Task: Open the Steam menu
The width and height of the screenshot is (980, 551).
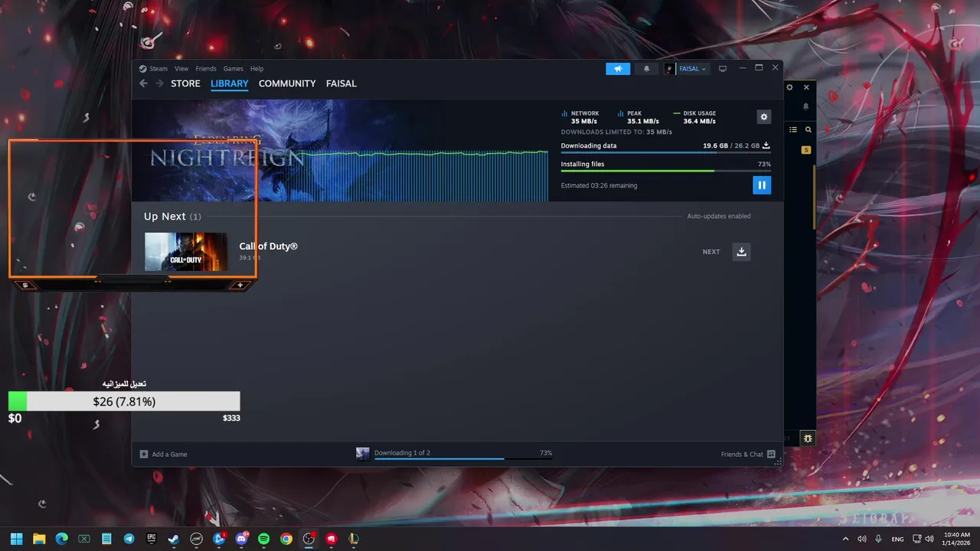Action: tap(153, 69)
